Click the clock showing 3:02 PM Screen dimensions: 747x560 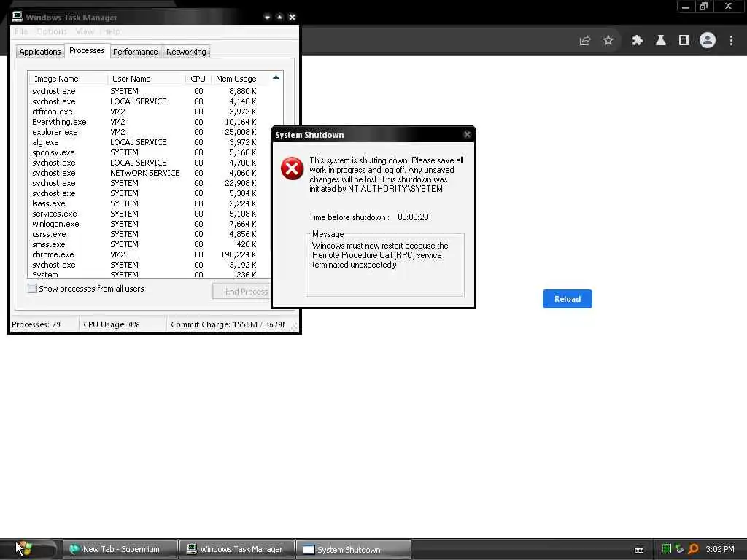click(720, 549)
